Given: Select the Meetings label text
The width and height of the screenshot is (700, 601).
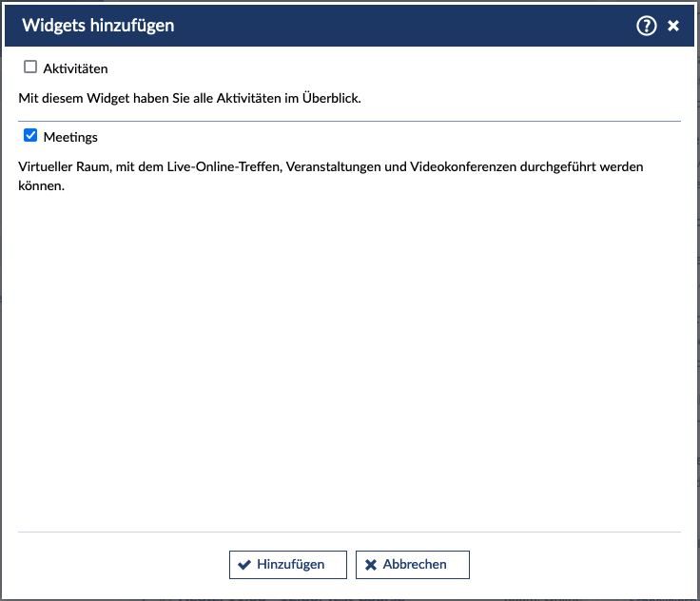Looking at the screenshot, I should (70, 137).
